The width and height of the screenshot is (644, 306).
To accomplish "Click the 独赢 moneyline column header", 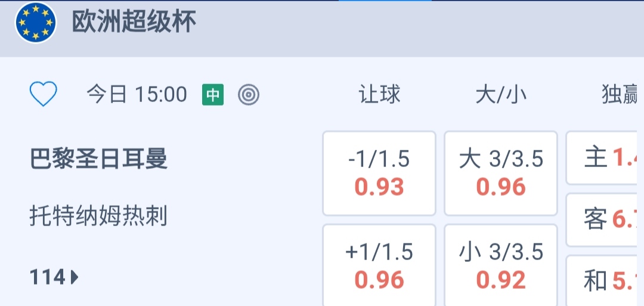I will coord(619,95).
